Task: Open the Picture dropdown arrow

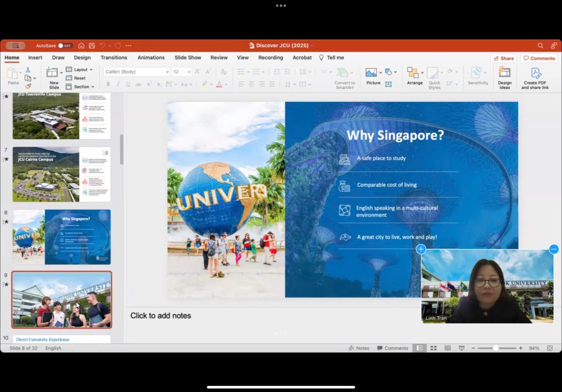Action: point(380,73)
